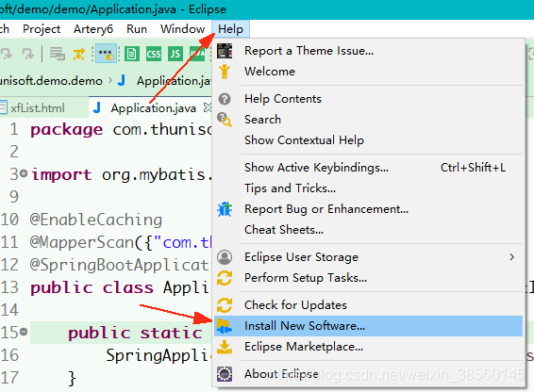Click the Eclipse User Storage avatar icon
The width and height of the screenshot is (534, 392).
225,257
